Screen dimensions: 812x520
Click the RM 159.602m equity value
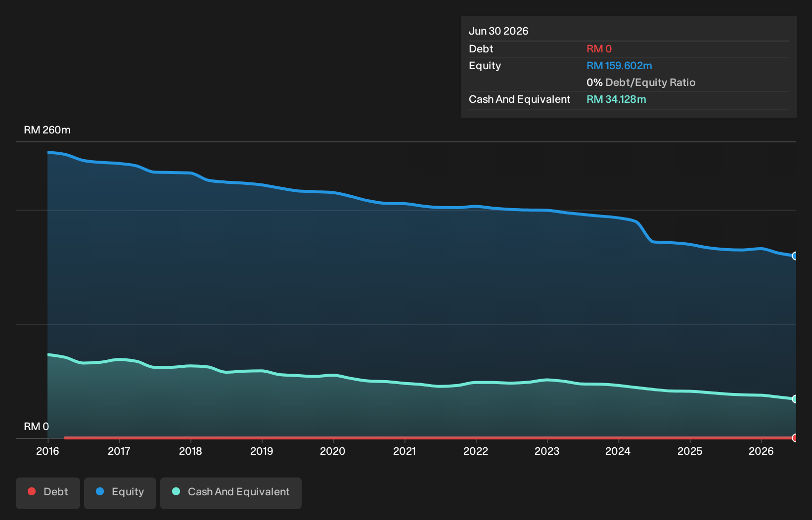tap(619, 66)
